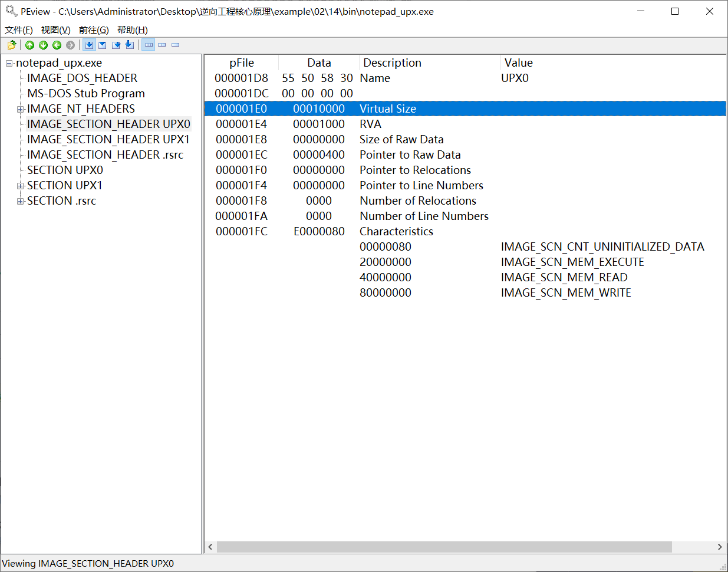Viewport: 728px width, 572px height.
Task: Open the 视图(V) menu
Action: tap(55, 30)
